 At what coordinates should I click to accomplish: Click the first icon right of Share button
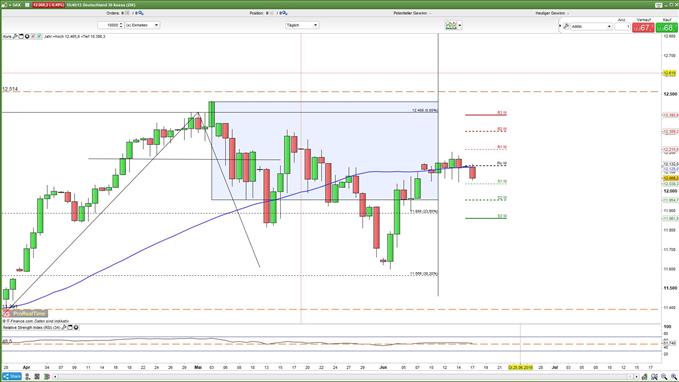(x=27, y=376)
